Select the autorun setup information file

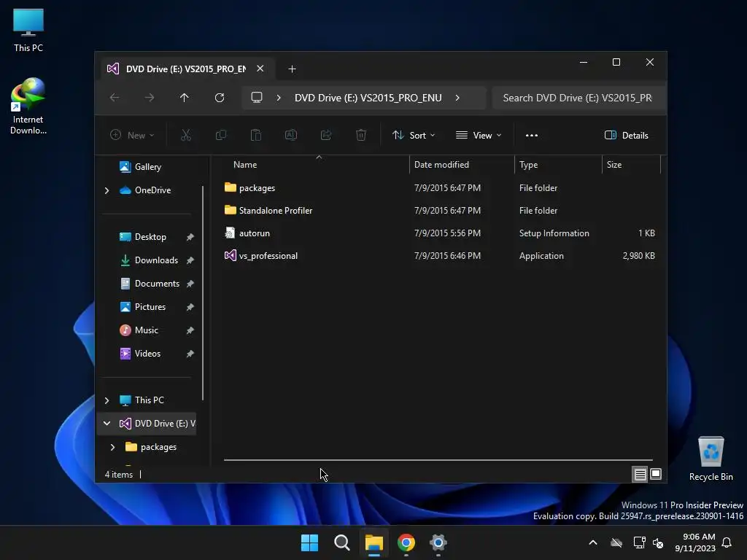pyautogui.click(x=255, y=233)
